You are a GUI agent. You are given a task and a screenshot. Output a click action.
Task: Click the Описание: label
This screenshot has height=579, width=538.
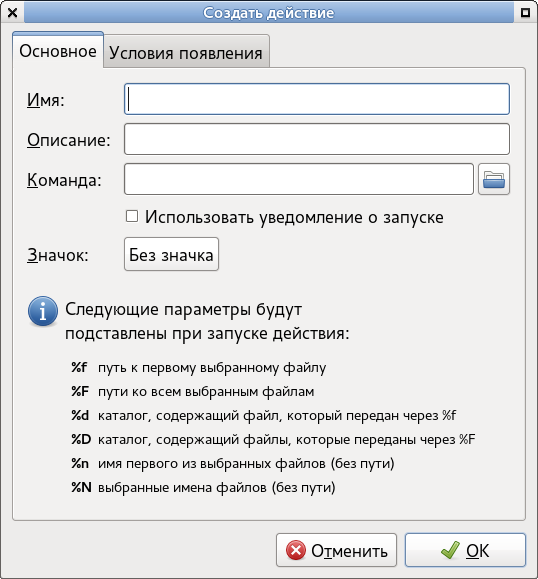(x=69, y=140)
